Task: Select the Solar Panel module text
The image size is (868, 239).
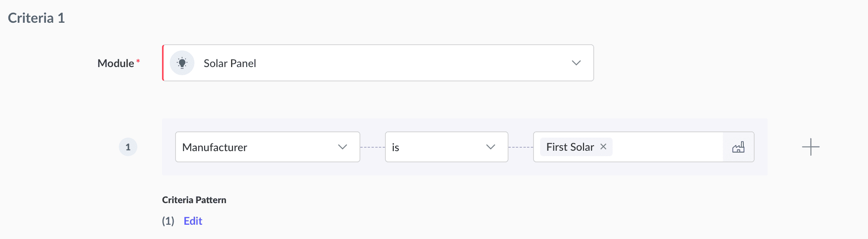Action: pyautogui.click(x=230, y=63)
